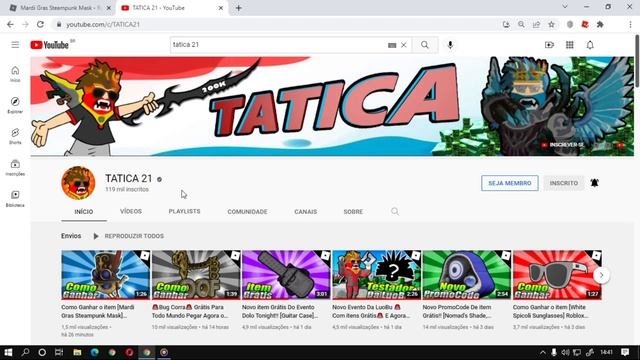Select the INÍCIO channel tab
The width and height of the screenshot is (640, 360).
84,211
